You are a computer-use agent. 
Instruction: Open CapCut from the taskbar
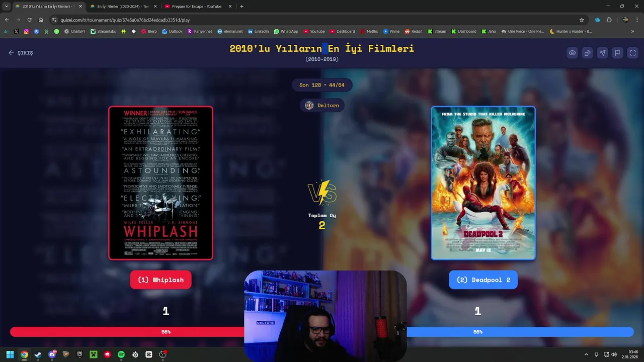148,354
